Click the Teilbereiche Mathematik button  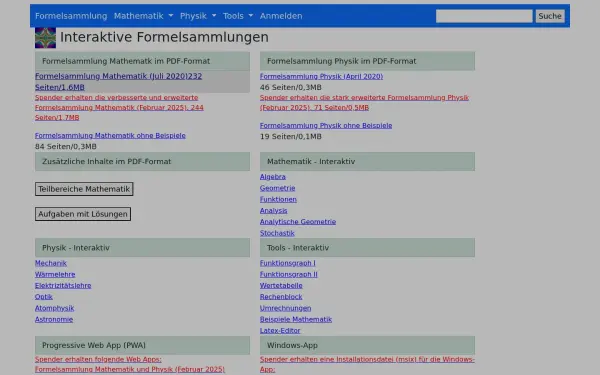coord(84,189)
